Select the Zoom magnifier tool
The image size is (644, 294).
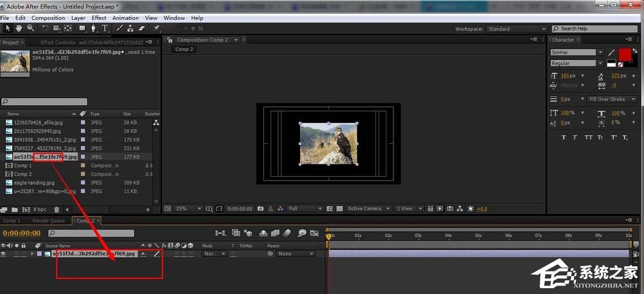click(x=30, y=28)
